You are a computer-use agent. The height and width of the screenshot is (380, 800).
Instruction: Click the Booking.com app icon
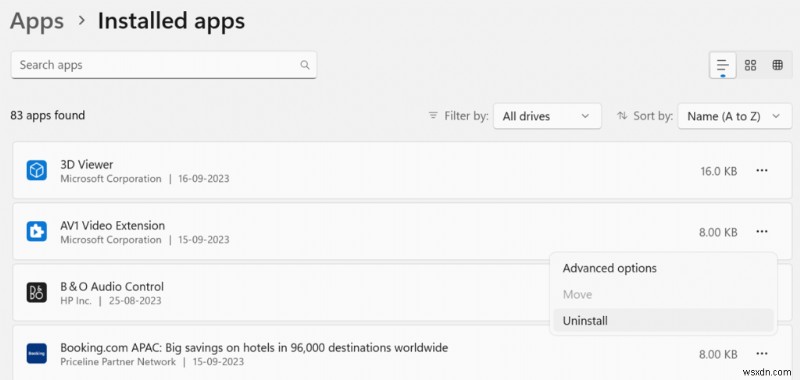(37, 353)
